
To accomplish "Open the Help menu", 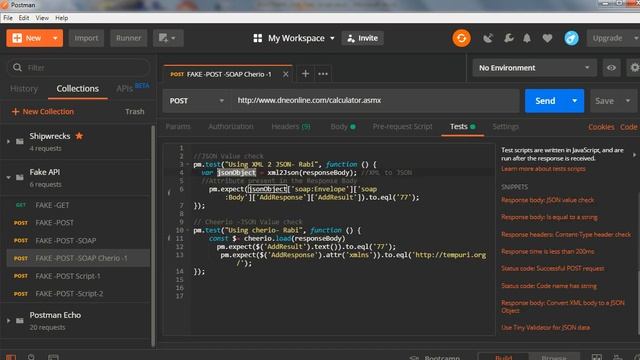I will tap(62, 18).
